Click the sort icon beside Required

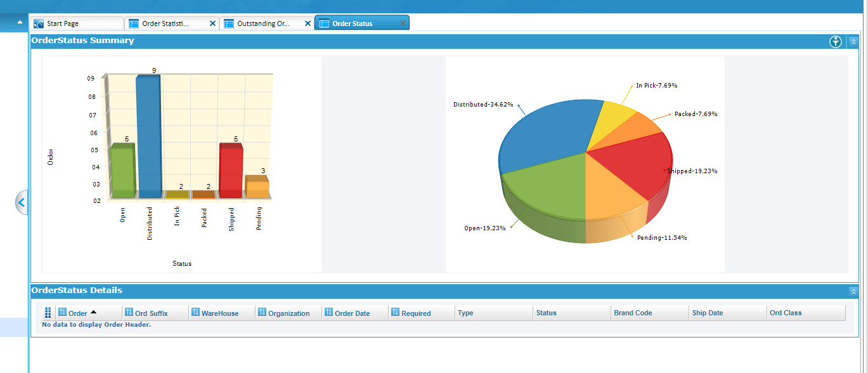pyautogui.click(x=396, y=313)
